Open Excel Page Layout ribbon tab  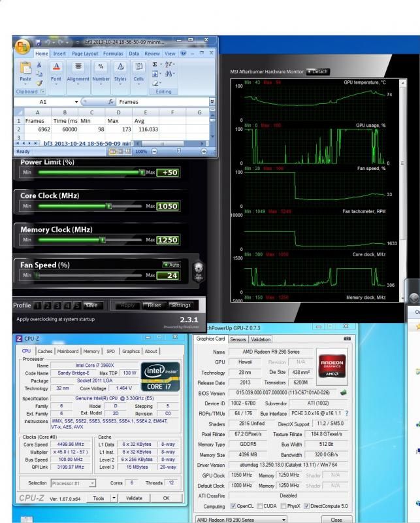tap(85, 54)
